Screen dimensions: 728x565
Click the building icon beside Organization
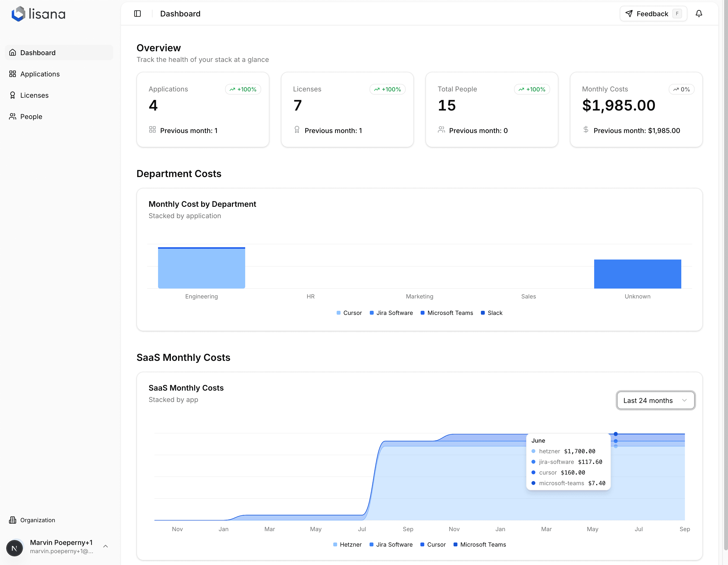click(13, 520)
